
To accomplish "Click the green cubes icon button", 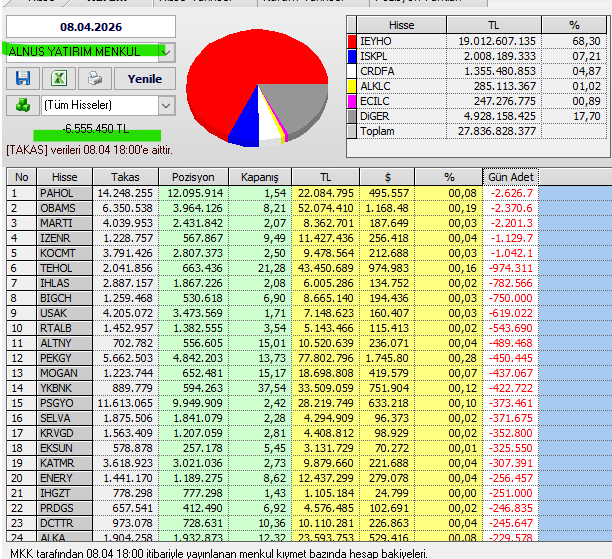I will click(x=23, y=105).
